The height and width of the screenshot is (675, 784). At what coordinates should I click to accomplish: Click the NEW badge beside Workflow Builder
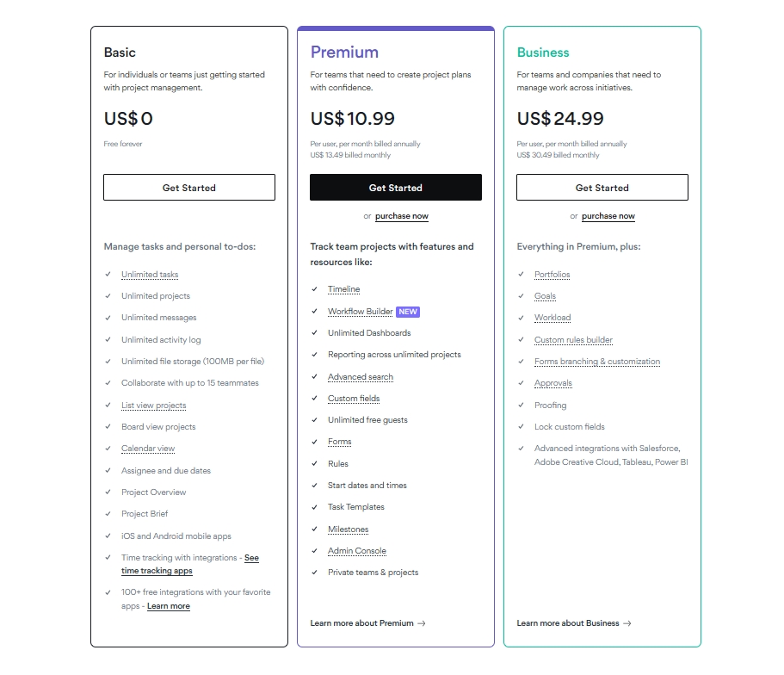point(408,311)
